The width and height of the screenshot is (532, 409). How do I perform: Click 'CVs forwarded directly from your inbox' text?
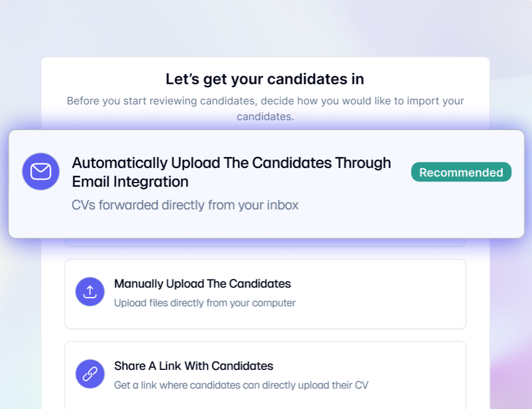coord(185,205)
